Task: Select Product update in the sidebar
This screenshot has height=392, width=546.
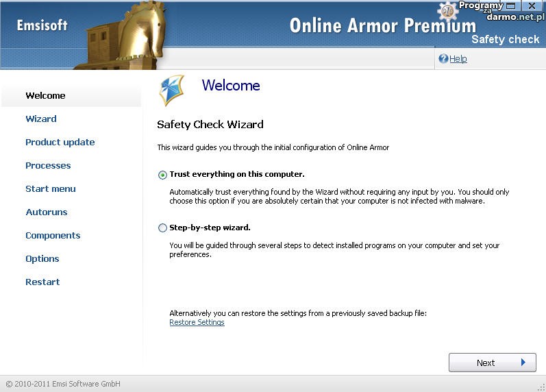Action: 60,143
